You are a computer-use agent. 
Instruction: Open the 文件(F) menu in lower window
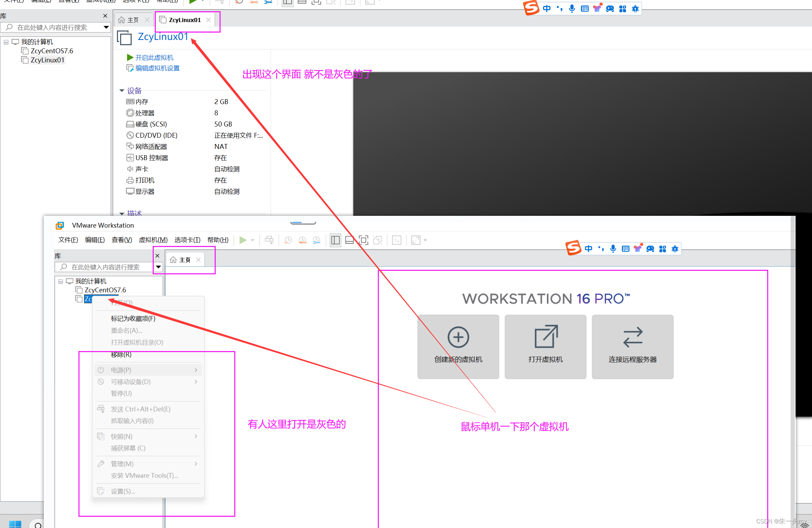tap(68, 240)
